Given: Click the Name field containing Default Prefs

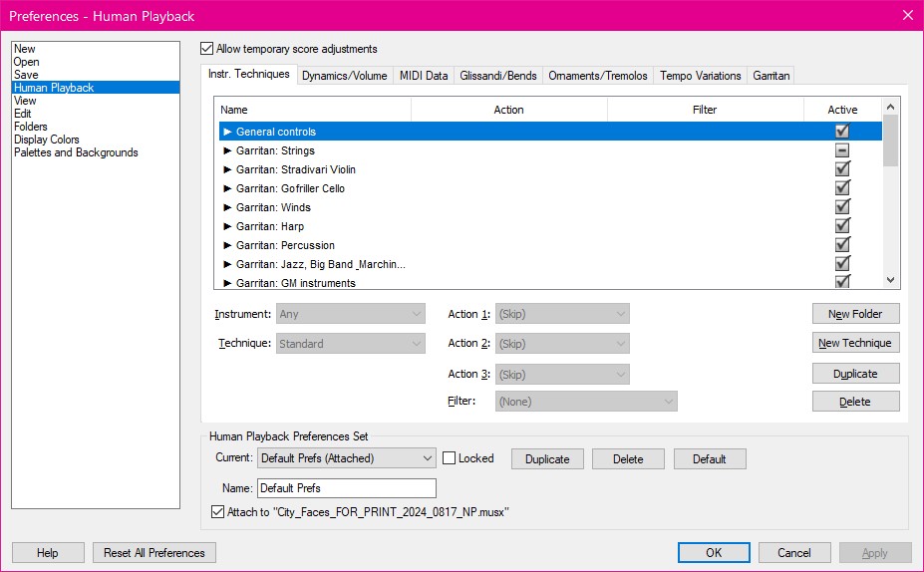Looking at the screenshot, I should 346,488.
